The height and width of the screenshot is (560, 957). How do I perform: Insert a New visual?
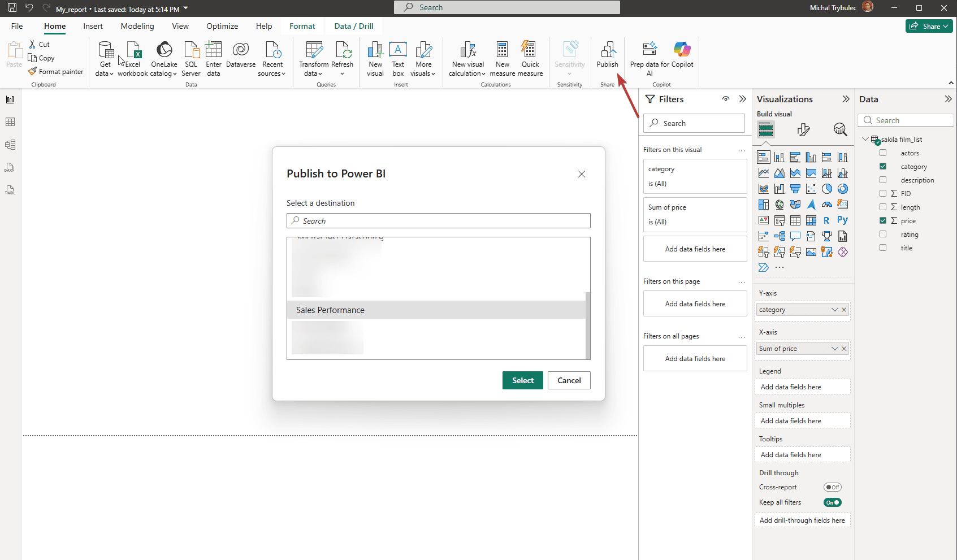click(375, 58)
